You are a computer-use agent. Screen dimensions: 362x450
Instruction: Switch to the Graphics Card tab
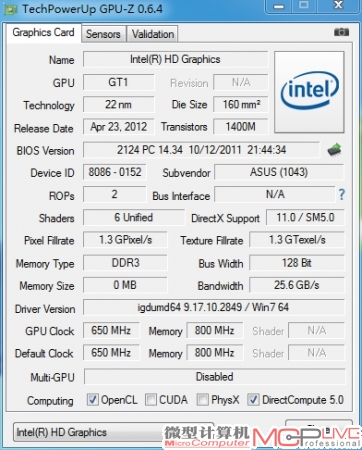43,33
